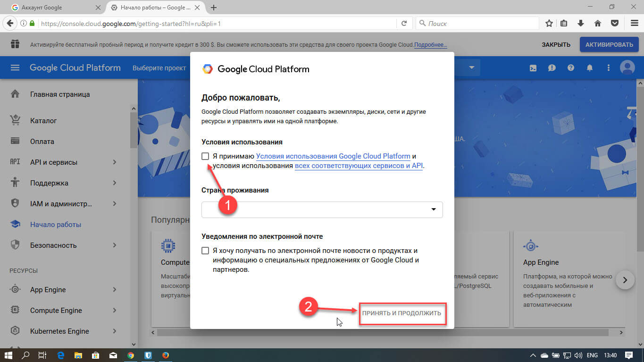
Task: Show next product cards with right arrow
Action: coord(625,280)
